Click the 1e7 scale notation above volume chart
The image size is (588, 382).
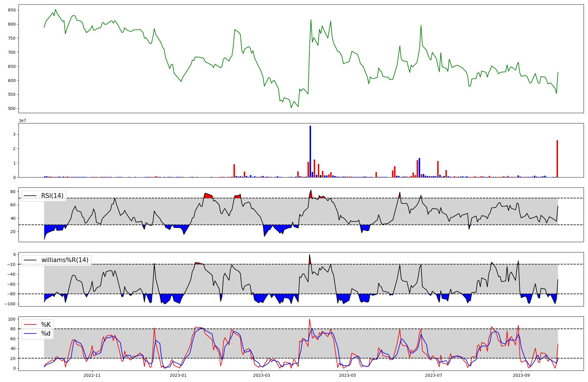(x=23, y=121)
